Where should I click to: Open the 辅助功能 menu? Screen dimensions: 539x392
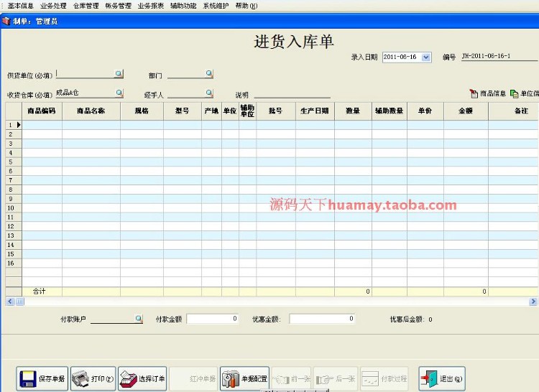point(183,6)
